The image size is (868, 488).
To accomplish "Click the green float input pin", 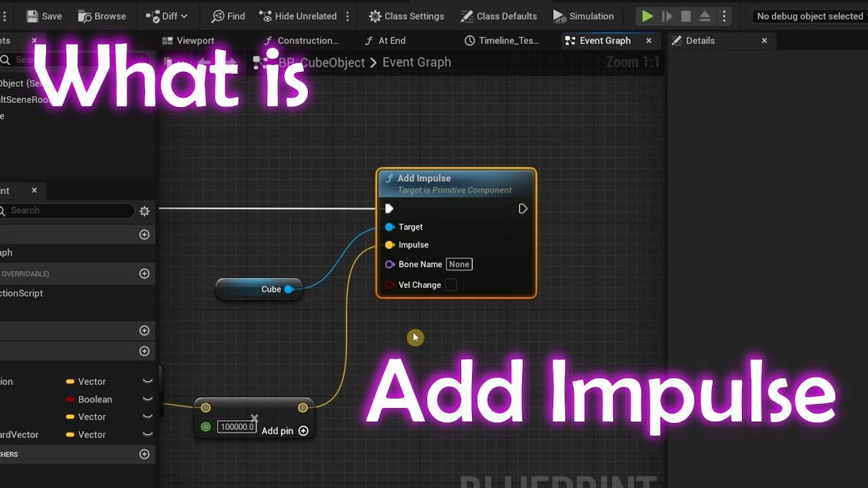I will tap(205, 426).
